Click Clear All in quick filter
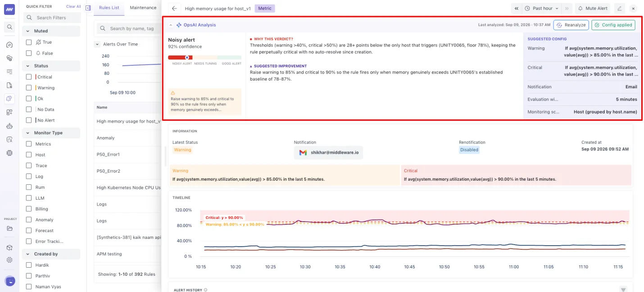644x292 pixels. coord(73,7)
